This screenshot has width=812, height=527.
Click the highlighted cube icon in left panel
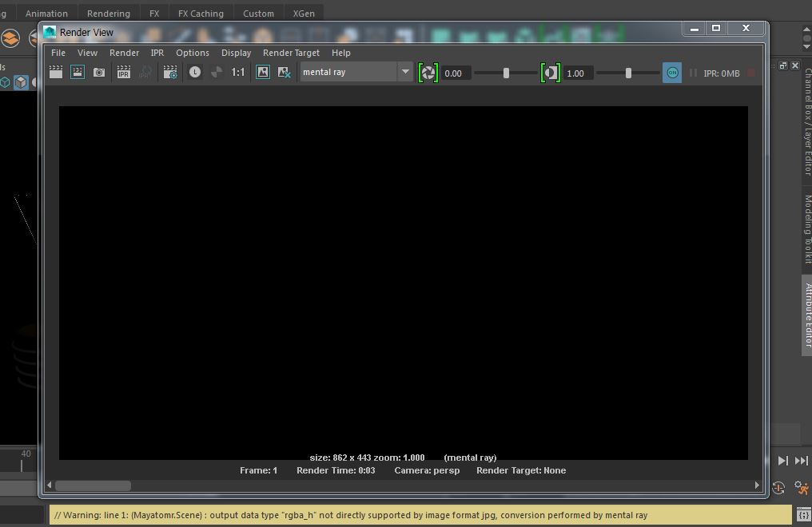[x=21, y=82]
